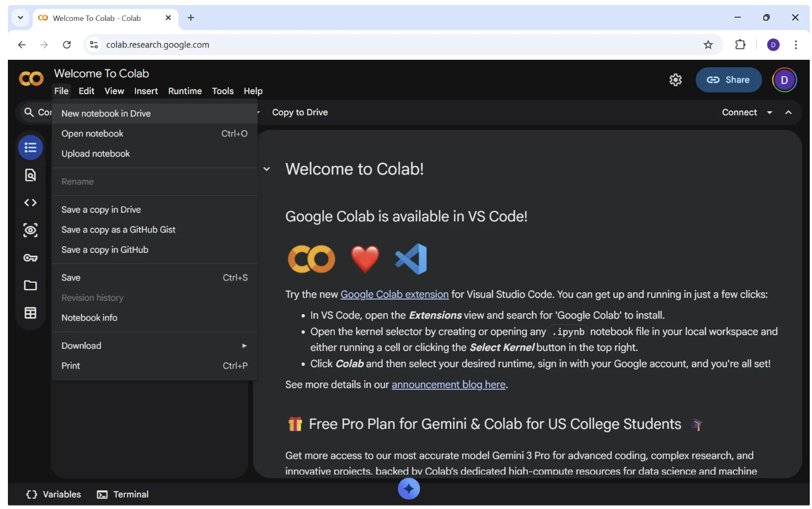812x509 pixels.
Task: Select Save a copy as a GitHub Gist
Action: point(154,230)
